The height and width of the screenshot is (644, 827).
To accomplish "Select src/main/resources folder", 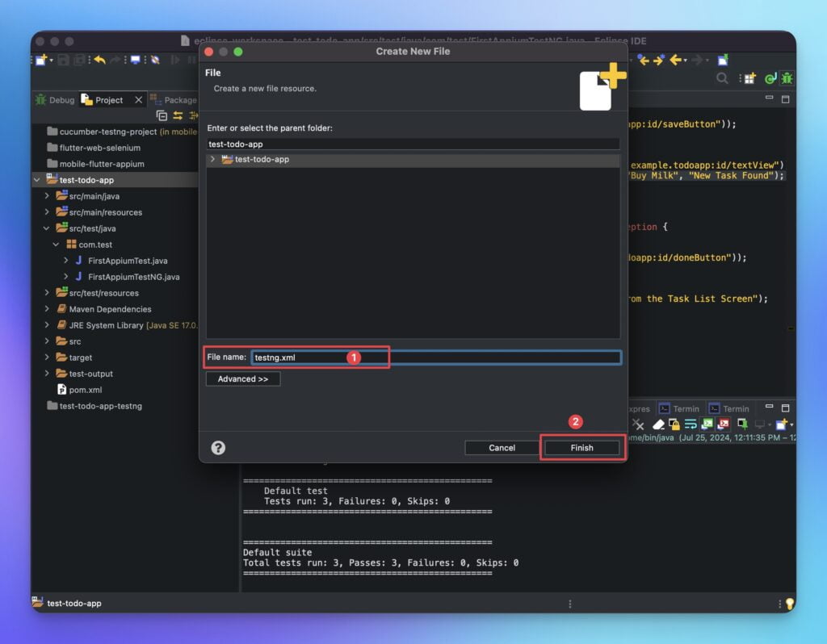I will click(99, 212).
